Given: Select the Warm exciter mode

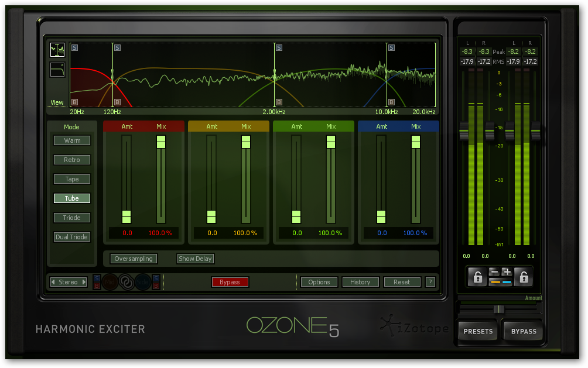Looking at the screenshot, I should pos(72,140).
